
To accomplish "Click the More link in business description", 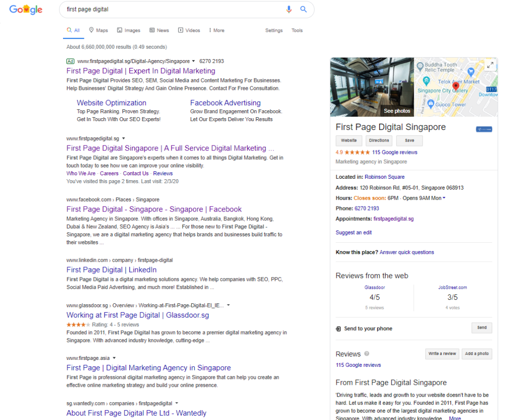I will point(455,418).
